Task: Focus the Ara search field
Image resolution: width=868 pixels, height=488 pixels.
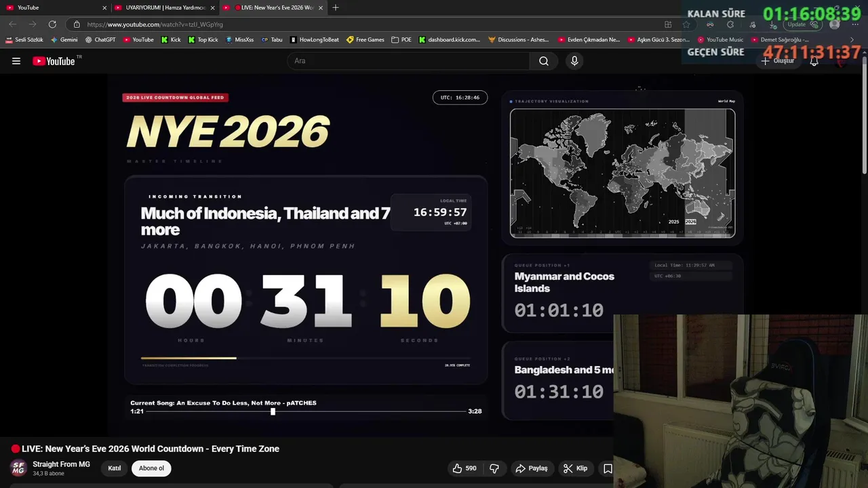Action: click(408, 61)
